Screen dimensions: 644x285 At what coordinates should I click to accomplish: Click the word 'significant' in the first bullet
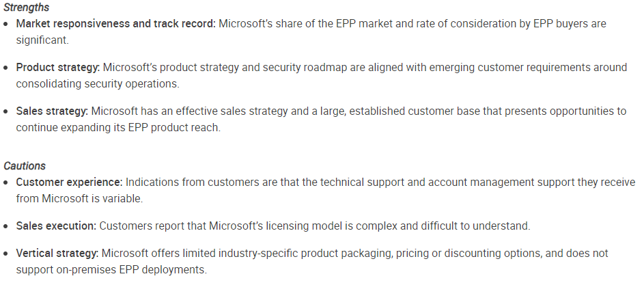[x=42, y=40]
